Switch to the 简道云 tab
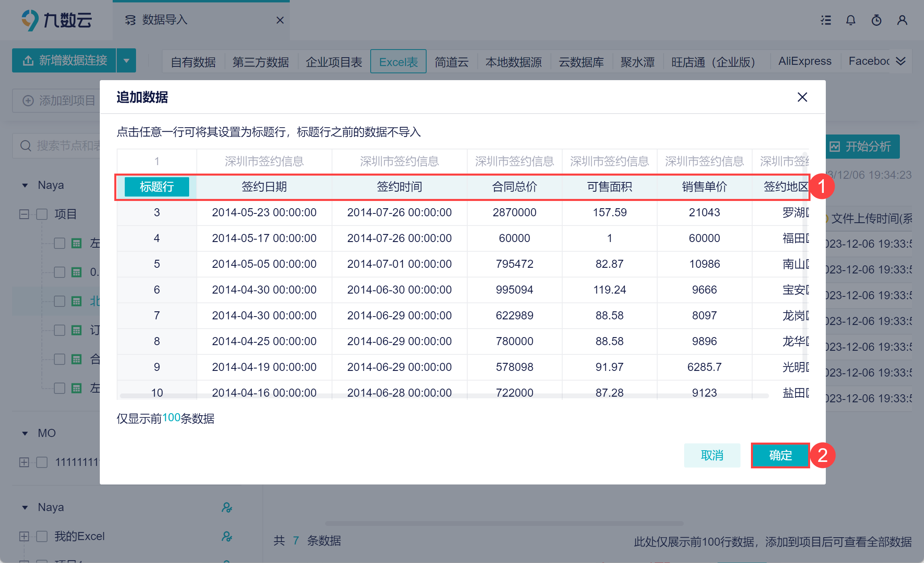This screenshot has width=924, height=563. [x=452, y=62]
